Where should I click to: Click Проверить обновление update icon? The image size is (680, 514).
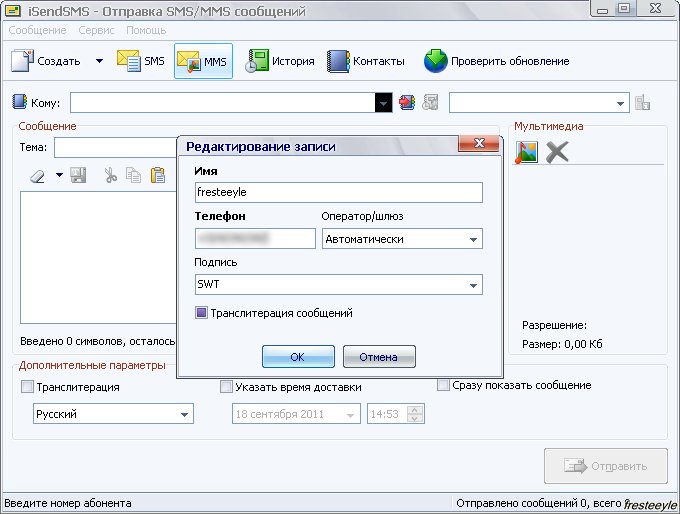[x=435, y=61]
